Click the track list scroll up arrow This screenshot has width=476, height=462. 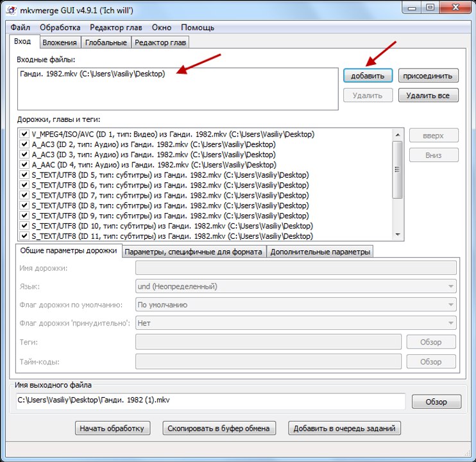398,135
